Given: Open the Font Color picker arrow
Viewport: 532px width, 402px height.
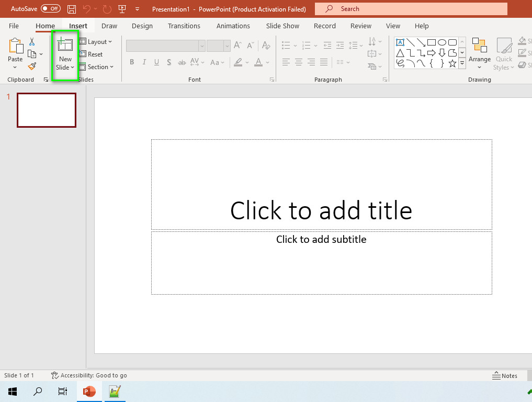Looking at the screenshot, I should click(x=268, y=62).
